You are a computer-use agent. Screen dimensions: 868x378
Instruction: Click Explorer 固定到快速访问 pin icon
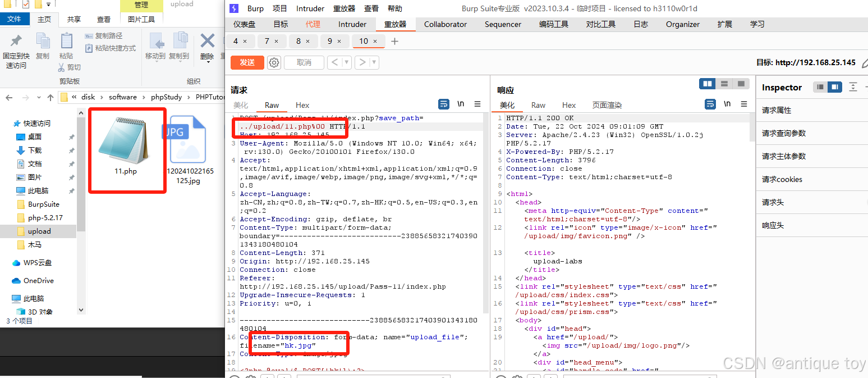(16, 41)
